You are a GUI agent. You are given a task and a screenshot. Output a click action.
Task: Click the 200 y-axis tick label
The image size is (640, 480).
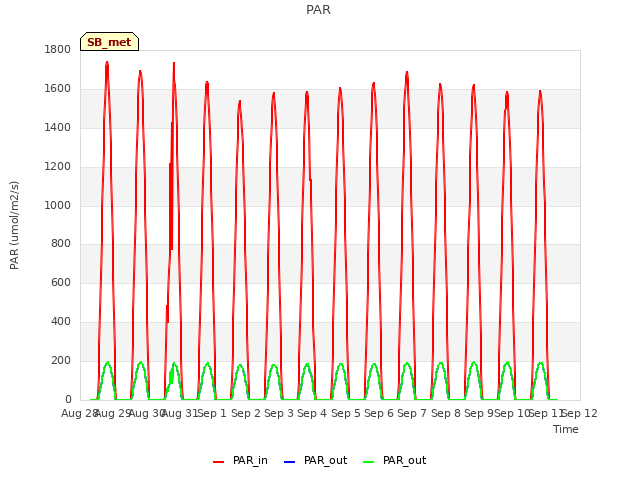61,360
